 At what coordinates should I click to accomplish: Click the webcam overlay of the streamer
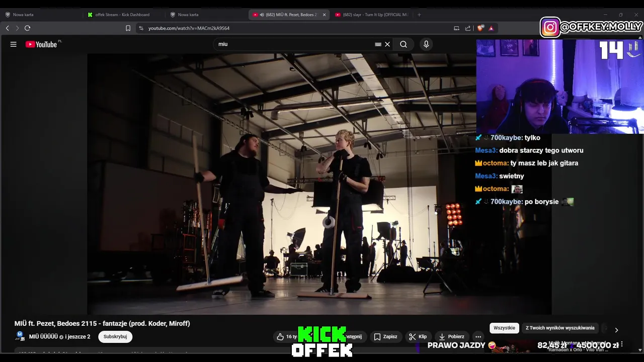click(x=560, y=86)
